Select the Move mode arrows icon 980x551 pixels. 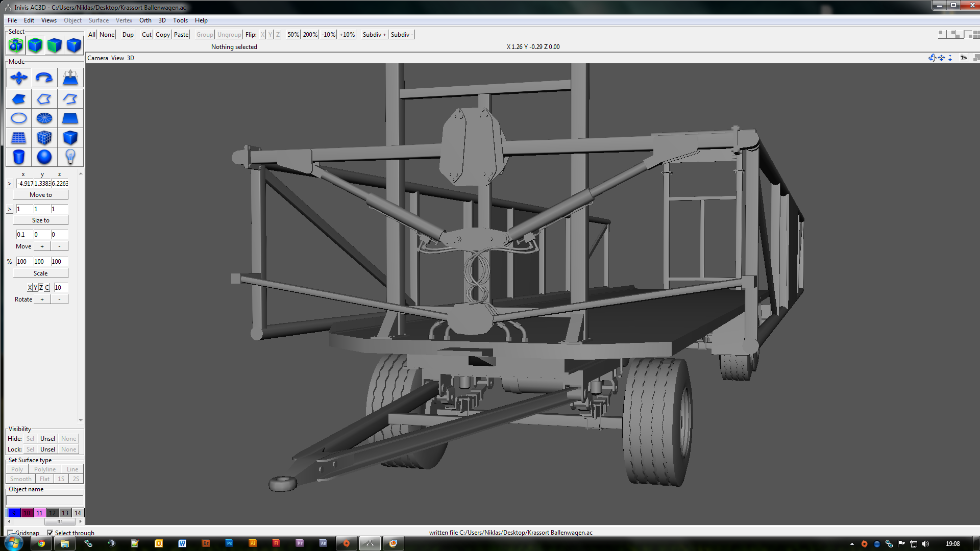tap(19, 78)
